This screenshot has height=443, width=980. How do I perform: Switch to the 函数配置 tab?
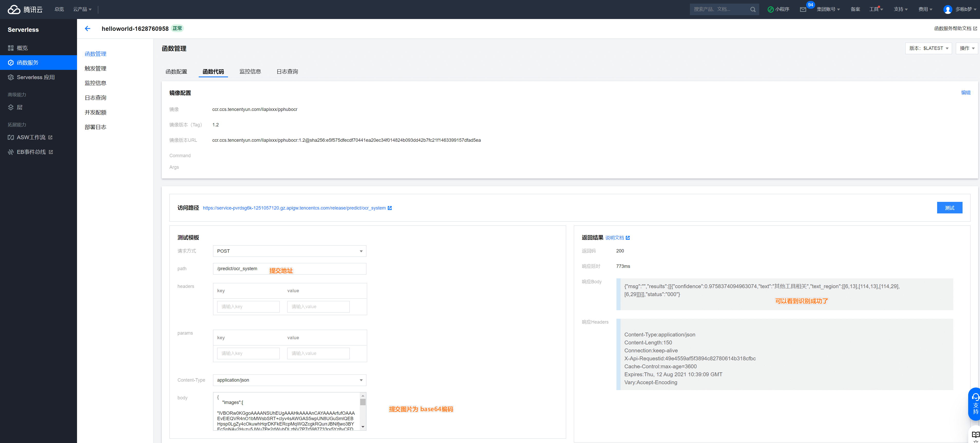(x=176, y=72)
